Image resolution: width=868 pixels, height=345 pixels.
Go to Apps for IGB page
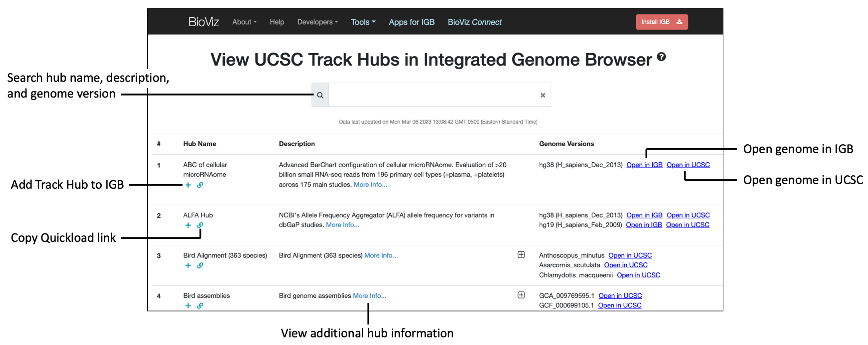coord(411,22)
